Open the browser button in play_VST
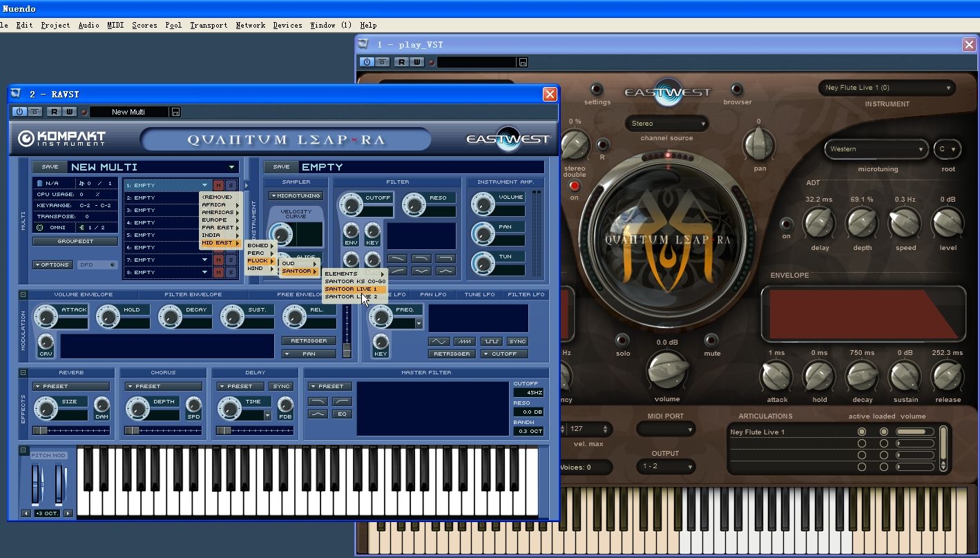Screen dimensions: 980x558 (737, 90)
